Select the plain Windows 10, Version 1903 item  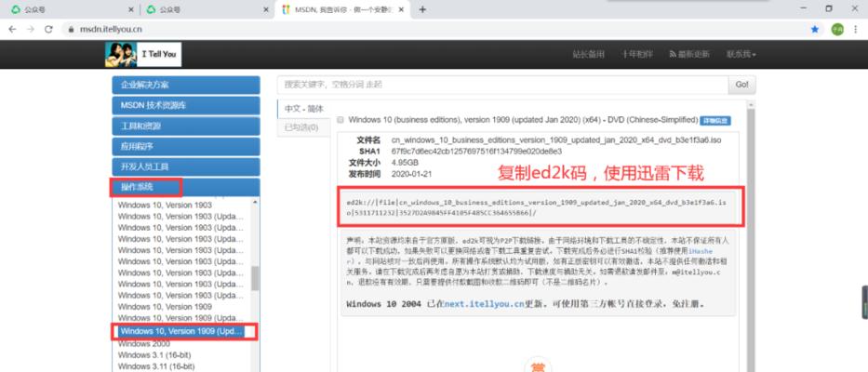click(x=165, y=205)
